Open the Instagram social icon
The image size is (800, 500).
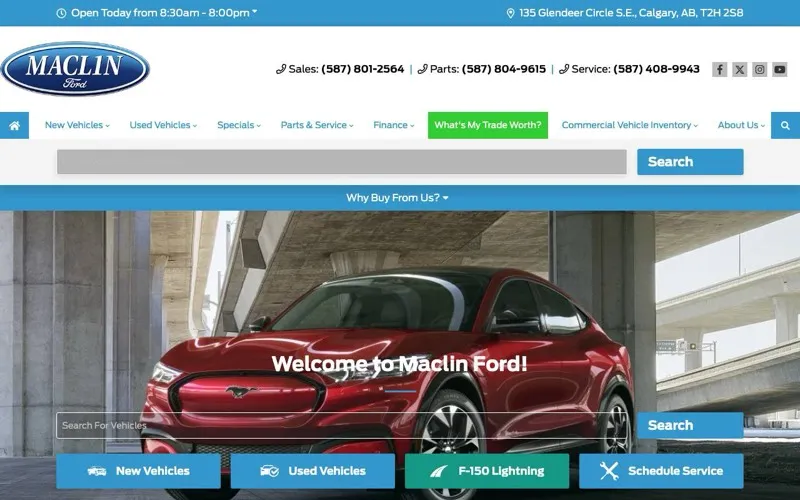click(759, 69)
